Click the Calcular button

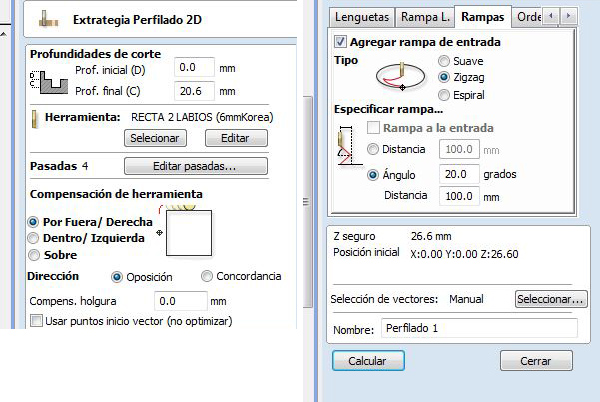[368, 361]
